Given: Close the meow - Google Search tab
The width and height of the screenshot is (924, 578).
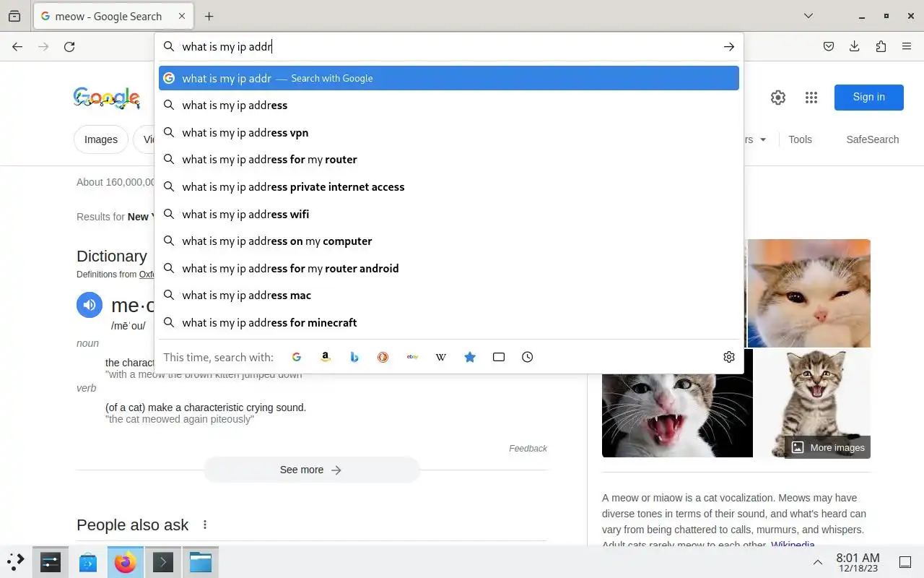Looking at the screenshot, I should point(182,16).
